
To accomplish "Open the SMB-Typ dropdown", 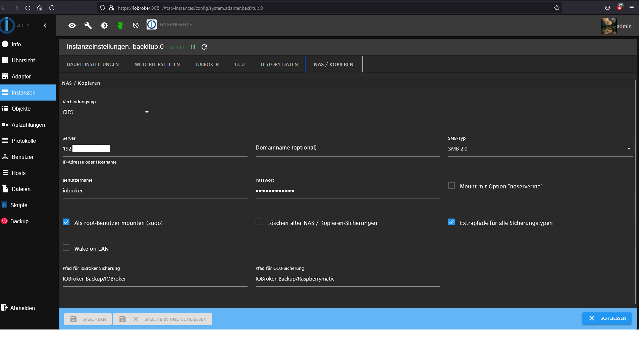I will 540,149.
